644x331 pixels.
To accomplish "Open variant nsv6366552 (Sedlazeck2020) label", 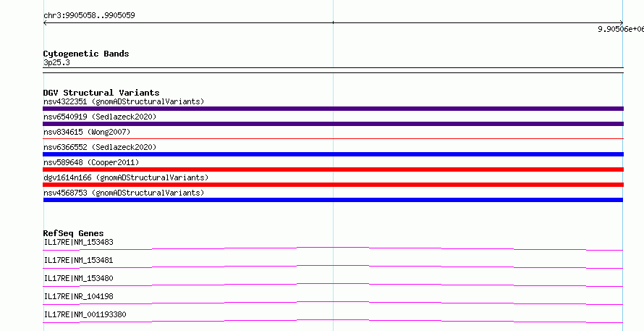I will pyautogui.click(x=100, y=147).
